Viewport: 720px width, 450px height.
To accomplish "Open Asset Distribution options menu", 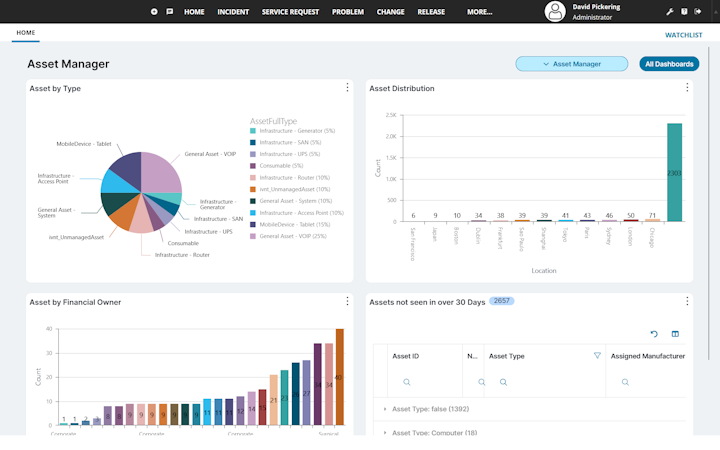I will click(687, 87).
